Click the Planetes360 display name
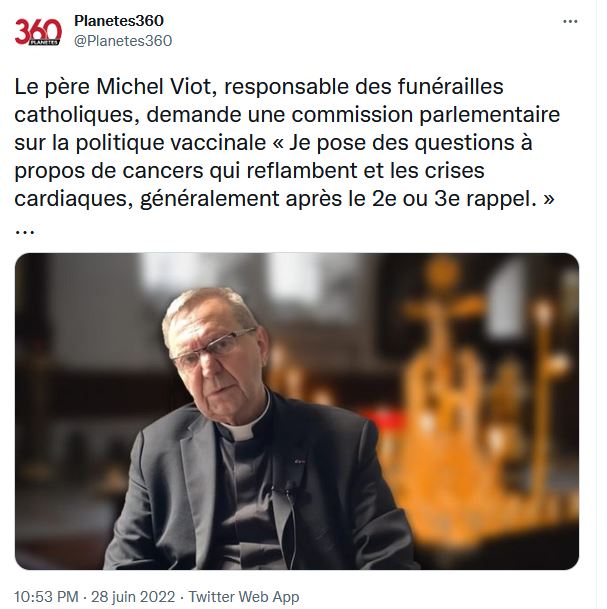The height and width of the screenshot is (609, 607). [x=119, y=21]
